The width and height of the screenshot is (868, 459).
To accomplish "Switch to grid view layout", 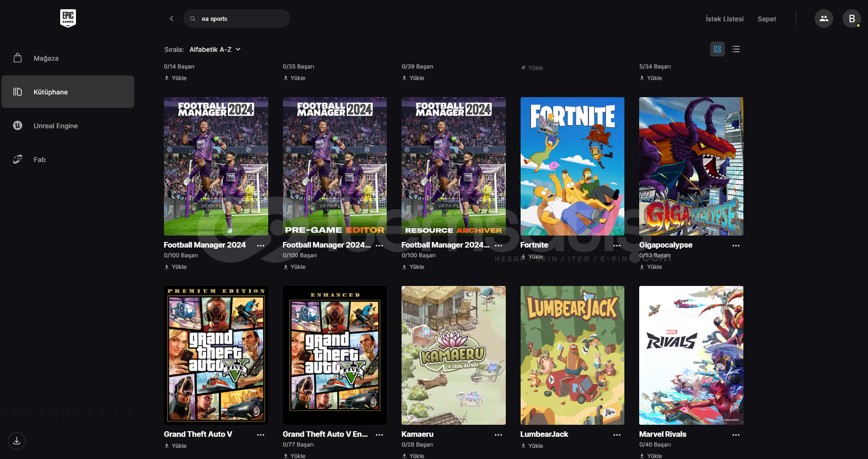I will point(717,49).
